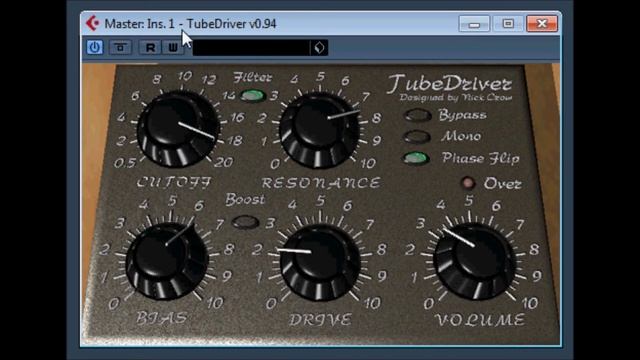Viewport: 640px width, 360px height.
Task: Toggle the Bypass LED switch
Action: (x=418, y=115)
